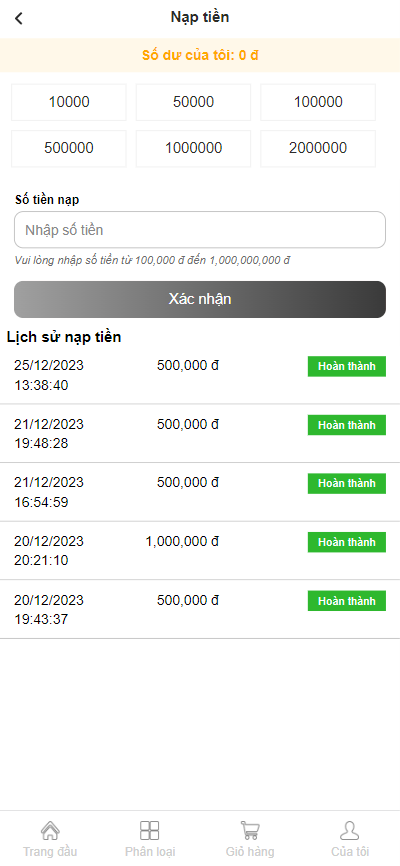Image resolution: width=400 pixels, height=866 pixels.
Task: Choose the 100000 preset amount
Action: (318, 102)
